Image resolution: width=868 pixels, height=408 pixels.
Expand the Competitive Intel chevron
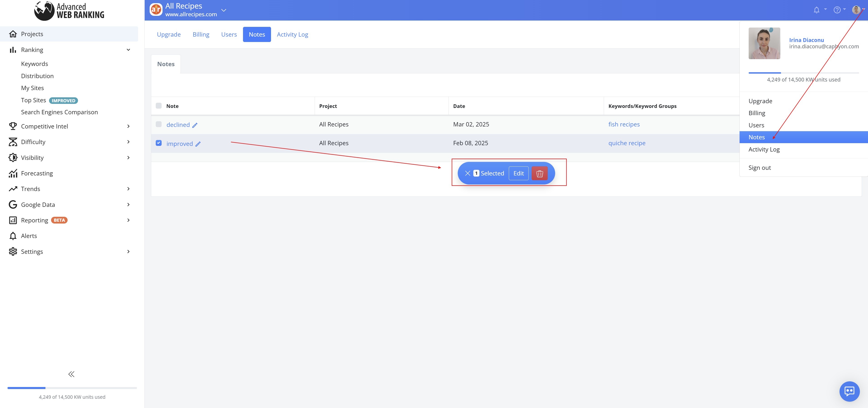(128, 126)
